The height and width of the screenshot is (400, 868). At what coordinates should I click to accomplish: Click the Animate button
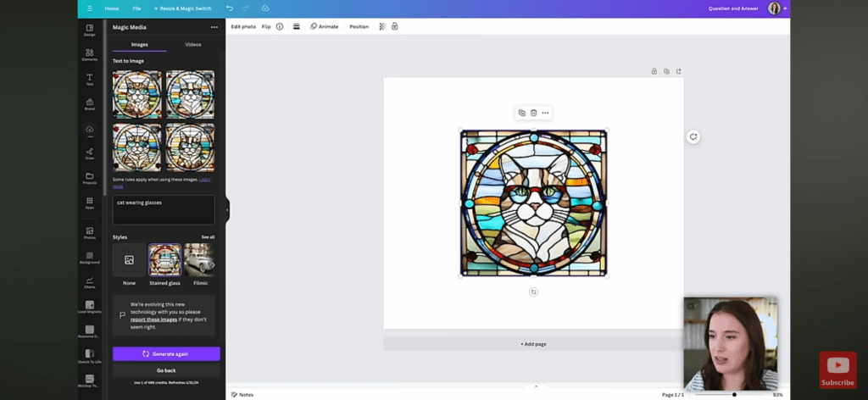click(324, 26)
